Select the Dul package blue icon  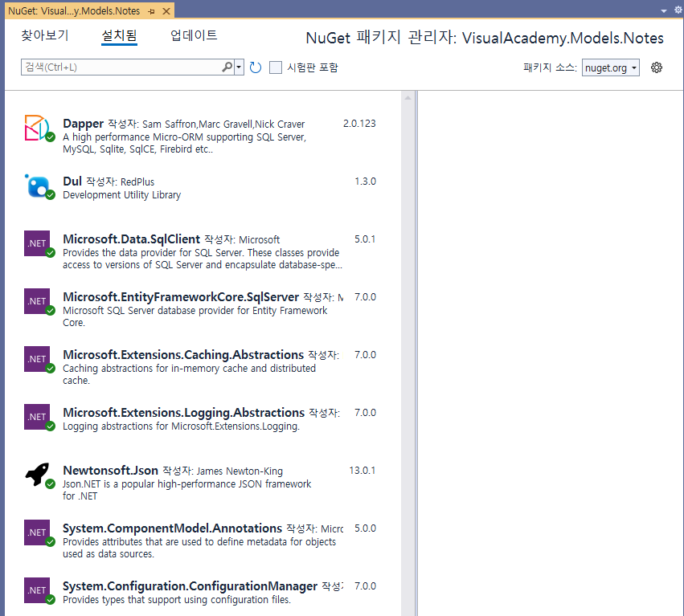[x=35, y=186]
